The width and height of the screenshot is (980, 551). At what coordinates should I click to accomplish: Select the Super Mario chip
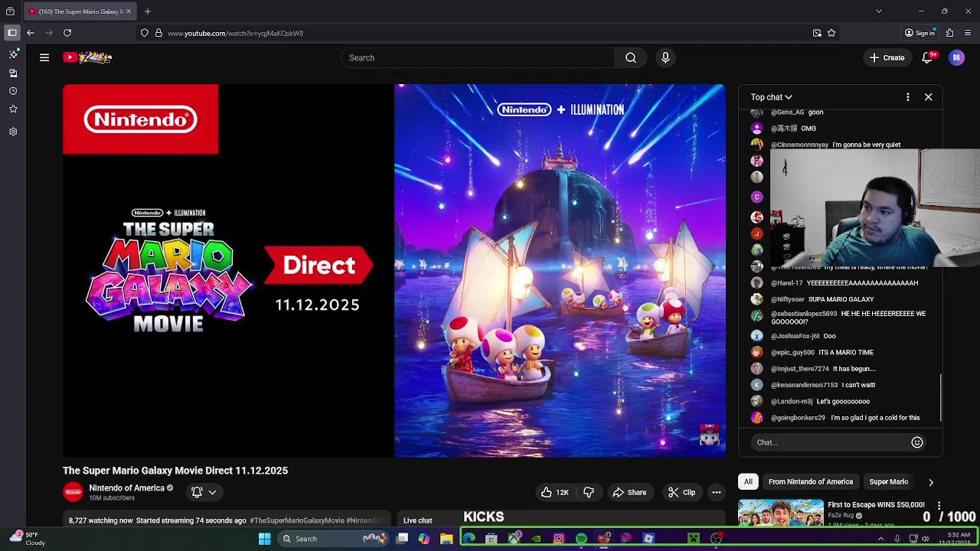(x=889, y=481)
